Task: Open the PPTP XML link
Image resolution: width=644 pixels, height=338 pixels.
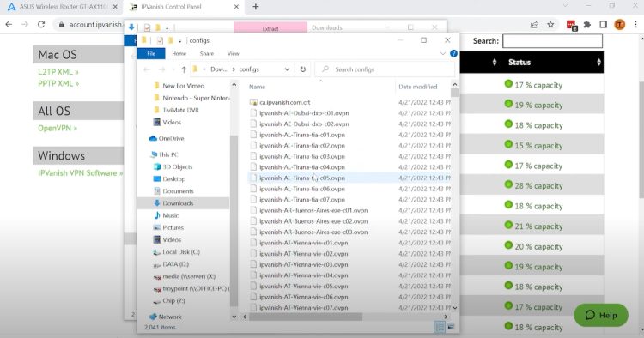Action: tap(58, 83)
